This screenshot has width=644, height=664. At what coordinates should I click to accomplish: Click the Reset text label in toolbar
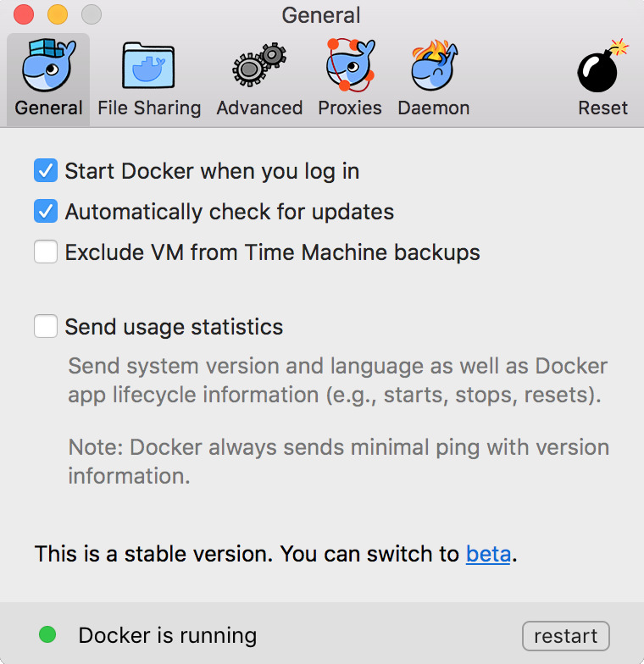coord(603,108)
